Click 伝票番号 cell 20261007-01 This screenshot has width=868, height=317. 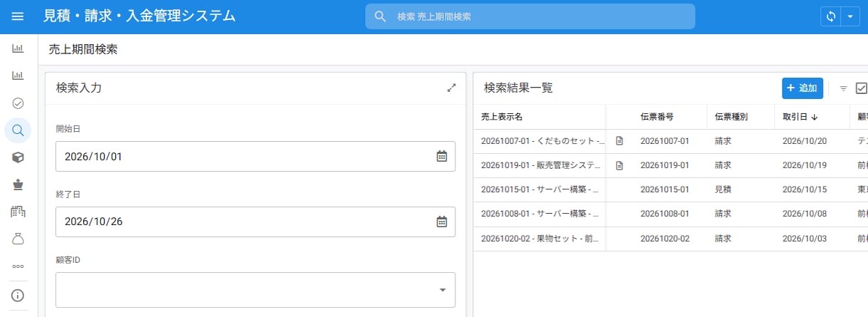coord(665,141)
